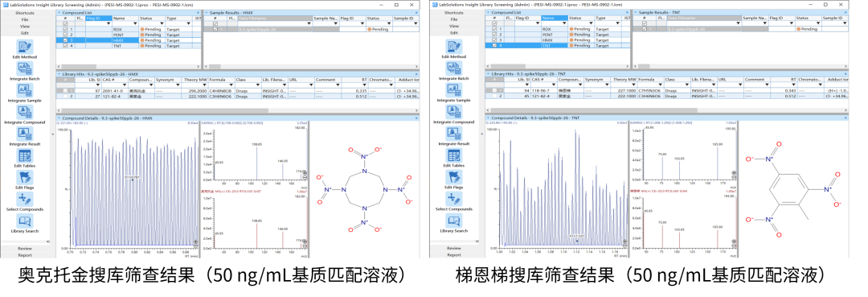
Task: Click Select Compounds icon in TNT window
Action: (454, 199)
